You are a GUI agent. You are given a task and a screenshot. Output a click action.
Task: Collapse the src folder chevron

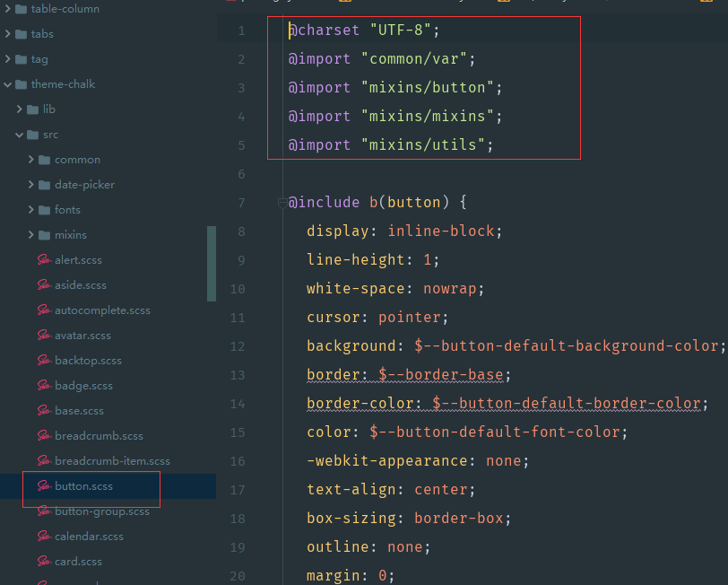click(x=19, y=135)
